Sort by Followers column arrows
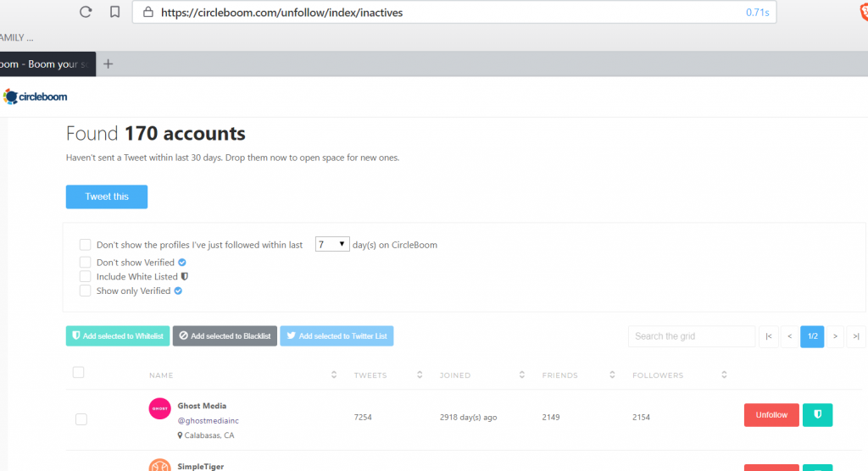This screenshot has height=471, width=868. (724, 374)
